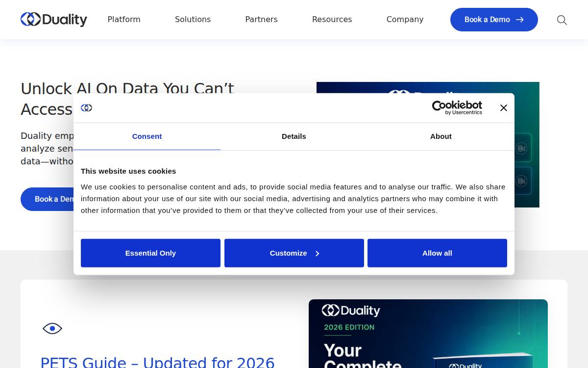Click the 2026 Edition guide cover image
Screen dimensions: 588x368
pos(428,334)
